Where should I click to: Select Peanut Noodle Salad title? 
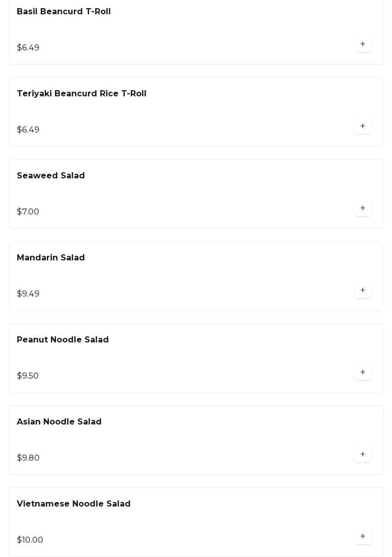click(x=63, y=339)
